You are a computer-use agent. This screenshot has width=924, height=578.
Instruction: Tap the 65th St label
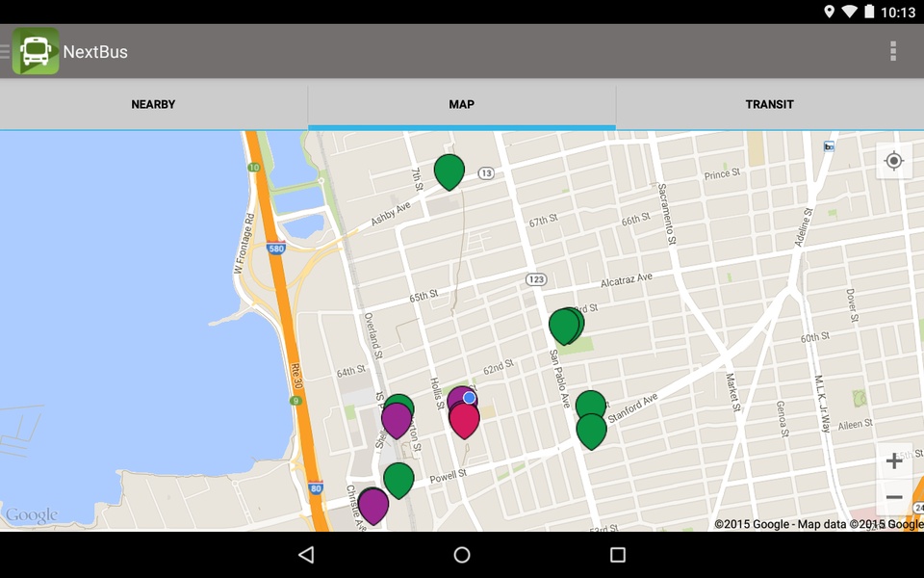[423, 296]
